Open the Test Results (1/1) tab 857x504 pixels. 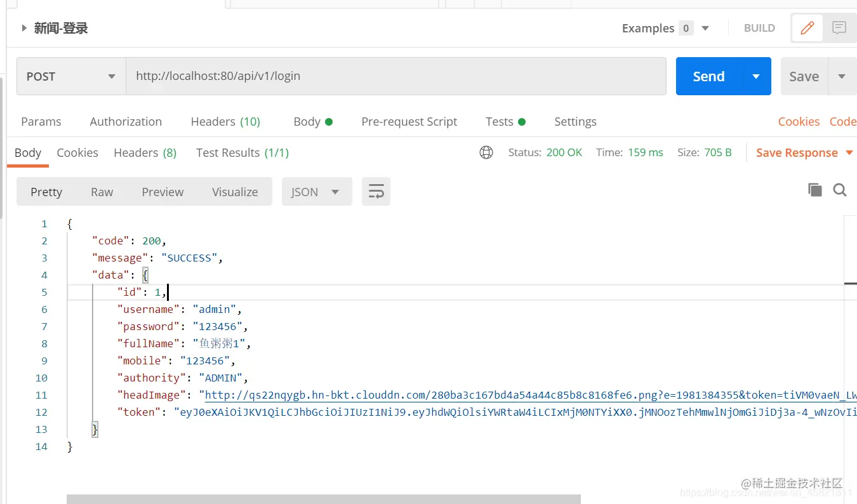click(x=242, y=152)
